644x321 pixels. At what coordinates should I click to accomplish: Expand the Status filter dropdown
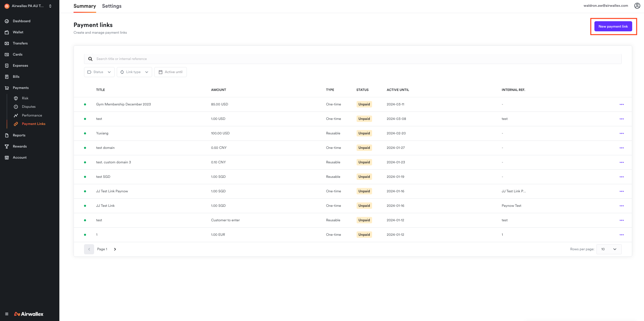click(x=99, y=72)
